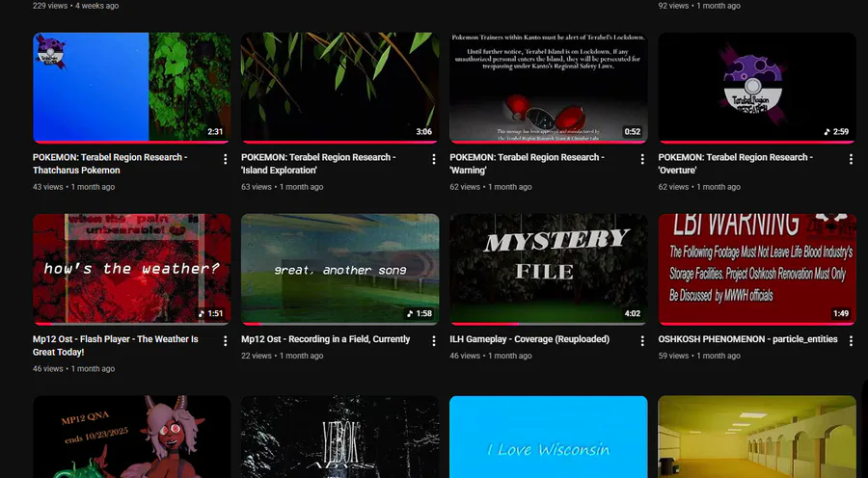Open options for OSHKOSH PHENOMENON video
The width and height of the screenshot is (868, 478).
tap(851, 341)
